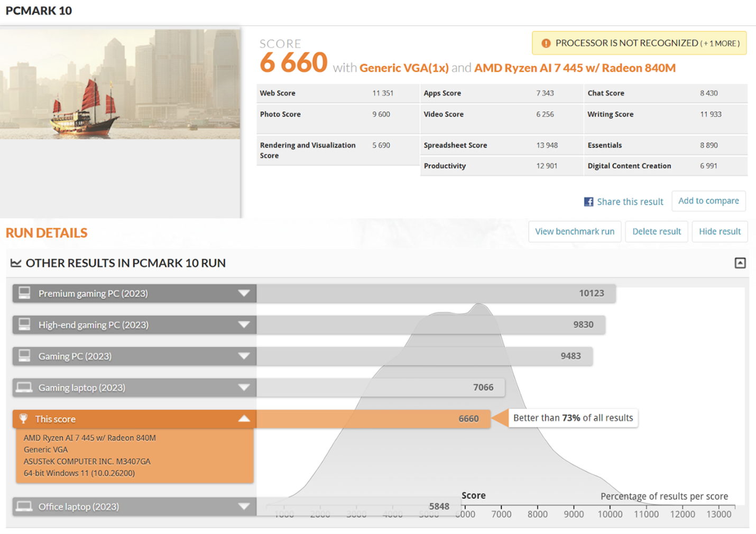Click the chart icon beside Other Results heading
The width and height of the screenshot is (756, 534).
point(16,263)
